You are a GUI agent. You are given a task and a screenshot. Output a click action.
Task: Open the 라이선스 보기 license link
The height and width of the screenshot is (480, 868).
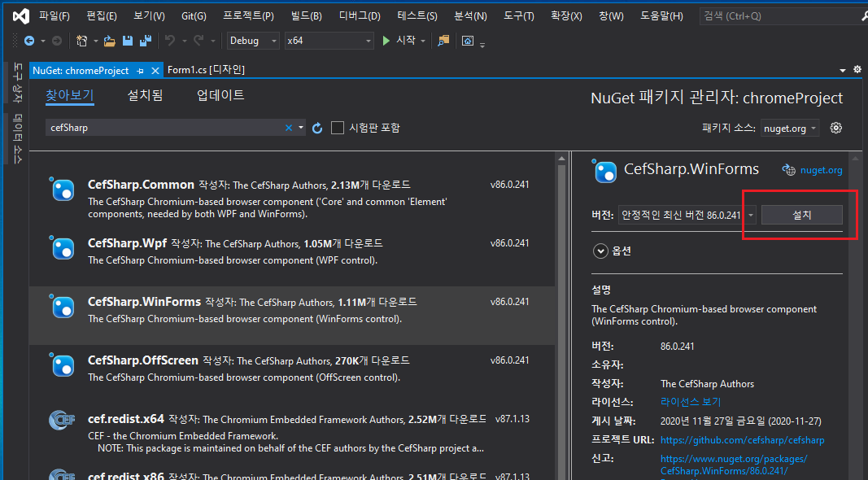pos(691,402)
